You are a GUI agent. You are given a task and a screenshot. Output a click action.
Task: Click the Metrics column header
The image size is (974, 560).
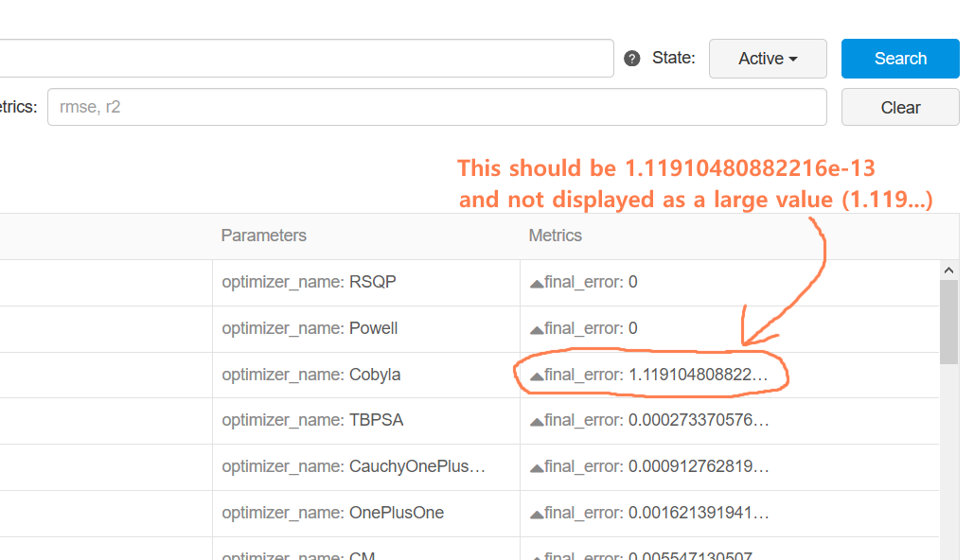coord(555,235)
